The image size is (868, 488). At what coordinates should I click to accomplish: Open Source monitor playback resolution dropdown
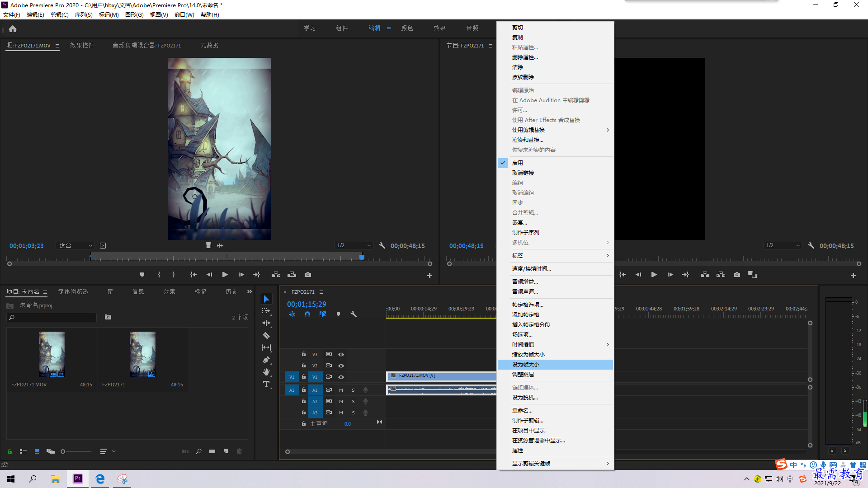click(354, 245)
